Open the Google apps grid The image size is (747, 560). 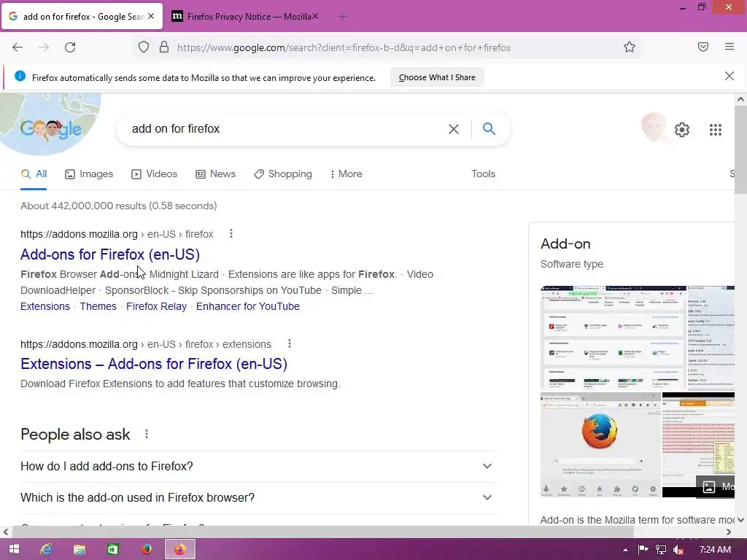point(716,130)
